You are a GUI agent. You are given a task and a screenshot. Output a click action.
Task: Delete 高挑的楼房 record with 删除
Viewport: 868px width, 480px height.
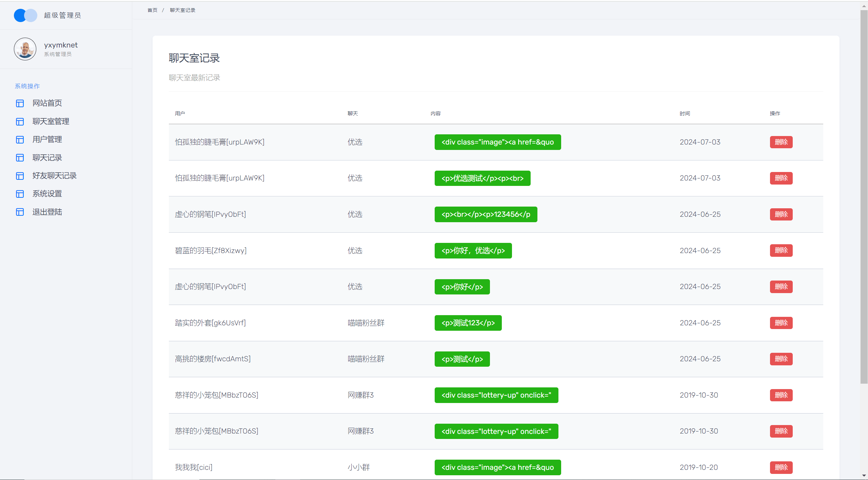781,359
